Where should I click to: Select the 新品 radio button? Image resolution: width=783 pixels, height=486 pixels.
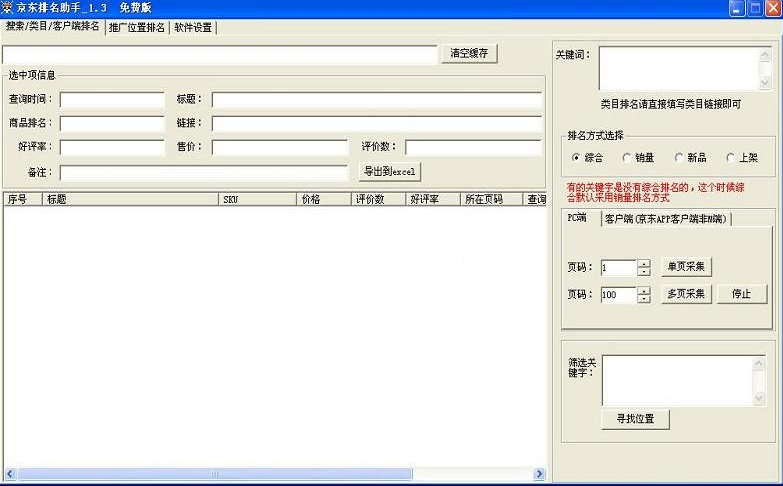(x=680, y=157)
